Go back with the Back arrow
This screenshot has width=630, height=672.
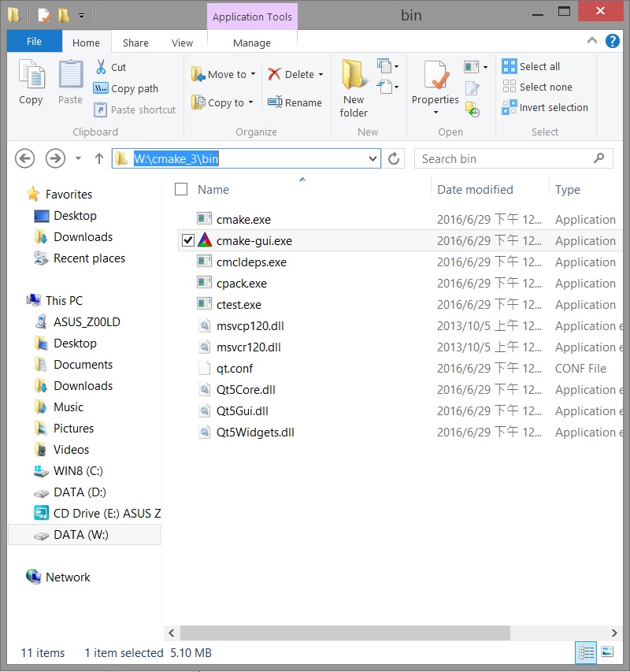click(x=25, y=158)
